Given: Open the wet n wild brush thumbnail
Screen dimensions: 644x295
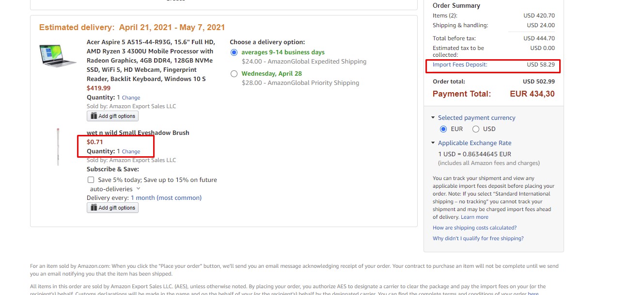Looking at the screenshot, I should tap(58, 147).
